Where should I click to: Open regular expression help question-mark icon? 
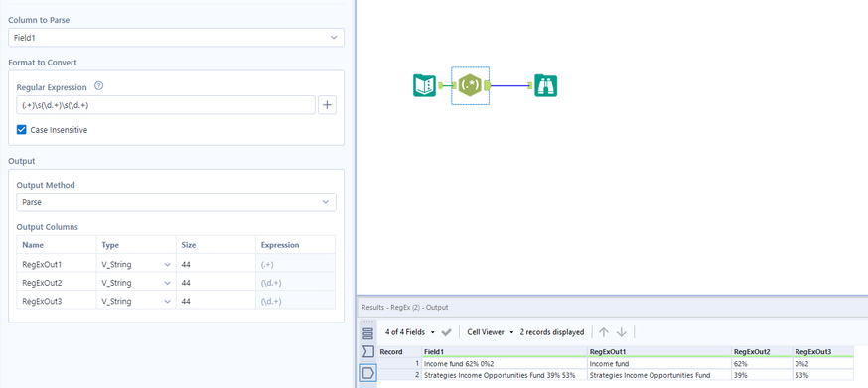click(99, 86)
